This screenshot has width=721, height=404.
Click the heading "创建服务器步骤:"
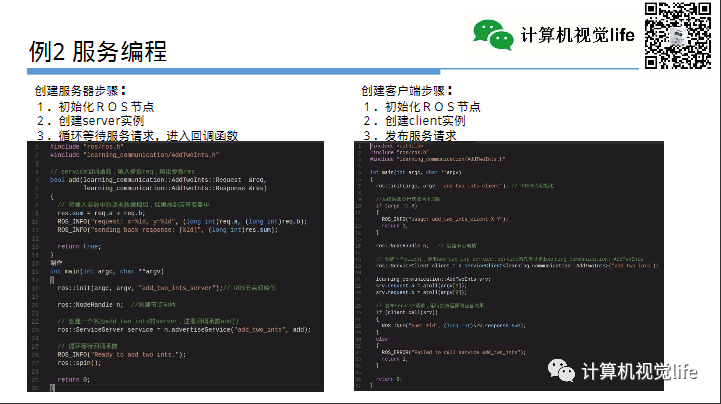pos(80,91)
